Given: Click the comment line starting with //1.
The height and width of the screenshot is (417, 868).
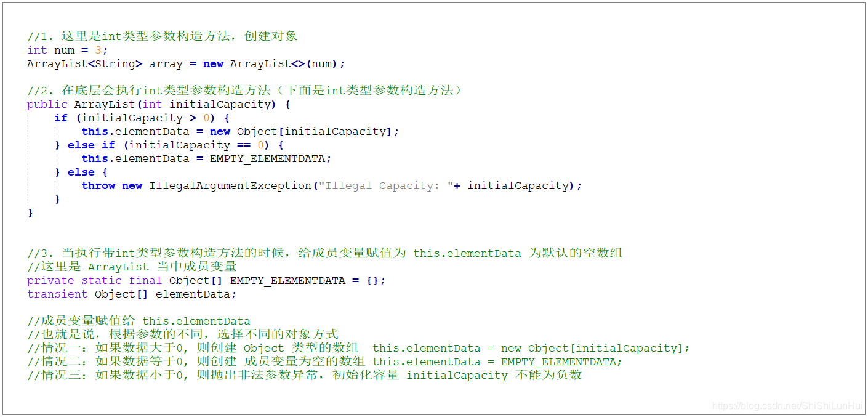Looking at the screenshot, I should click(163, 36).
